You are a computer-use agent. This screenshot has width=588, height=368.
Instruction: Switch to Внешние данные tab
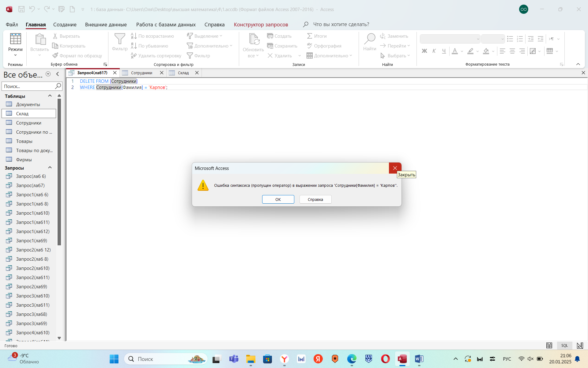pyautogui.click(x=106, y=25)
